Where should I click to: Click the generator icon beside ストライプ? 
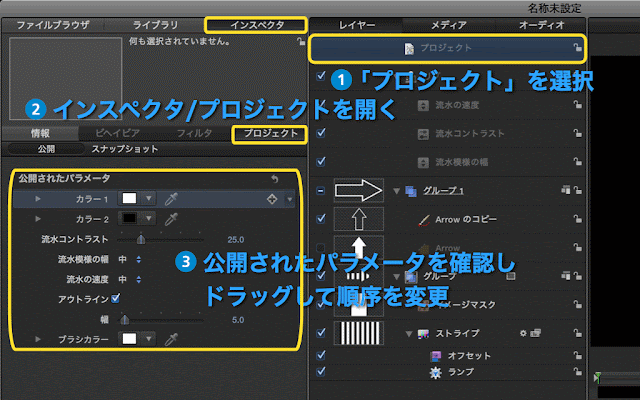click(423, 334)
